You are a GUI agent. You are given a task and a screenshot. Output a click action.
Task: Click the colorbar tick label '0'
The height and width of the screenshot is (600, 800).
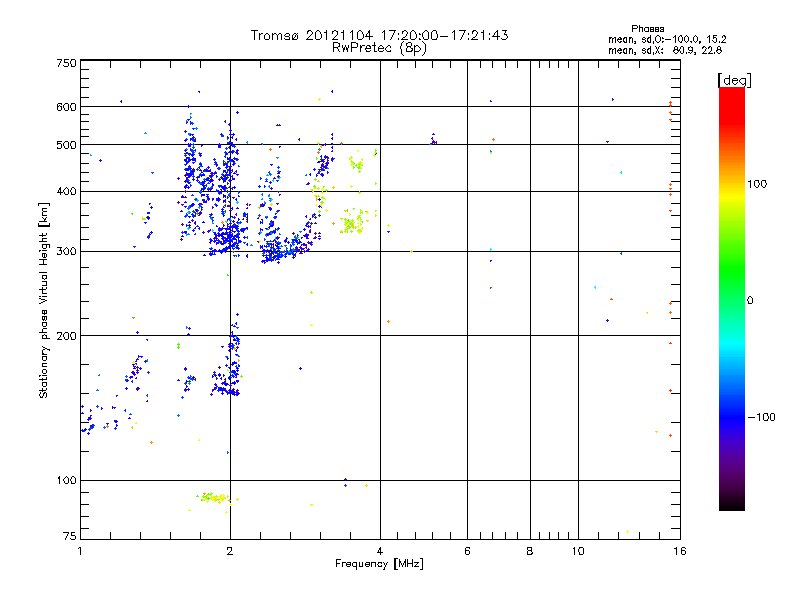tap(750, 301)
